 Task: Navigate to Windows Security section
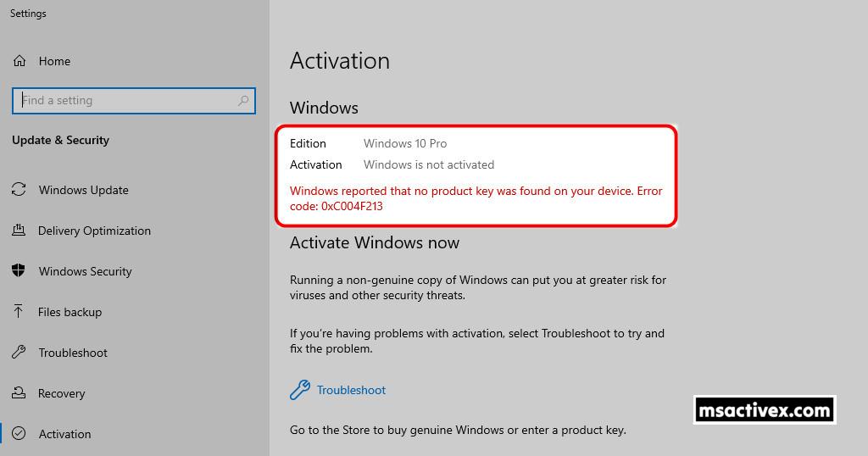coord(85,271)
